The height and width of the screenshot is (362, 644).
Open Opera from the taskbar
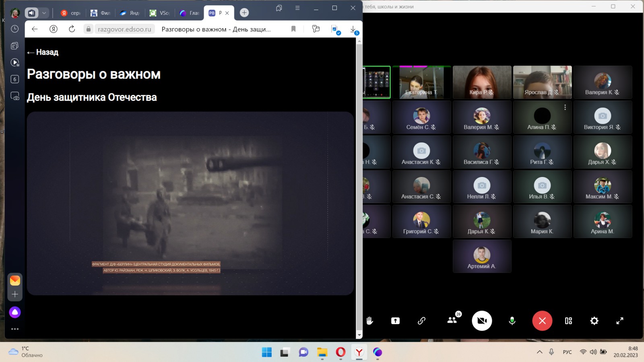pos(341,352)
